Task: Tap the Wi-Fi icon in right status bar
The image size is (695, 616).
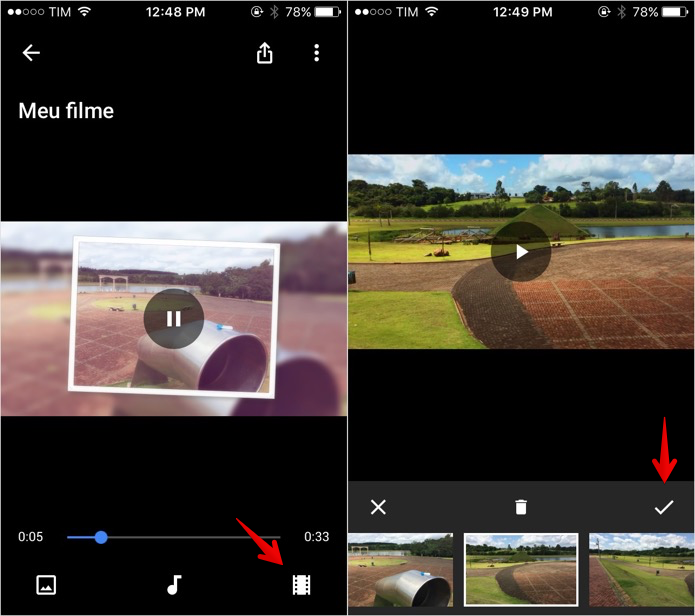Action: (431, 12)
